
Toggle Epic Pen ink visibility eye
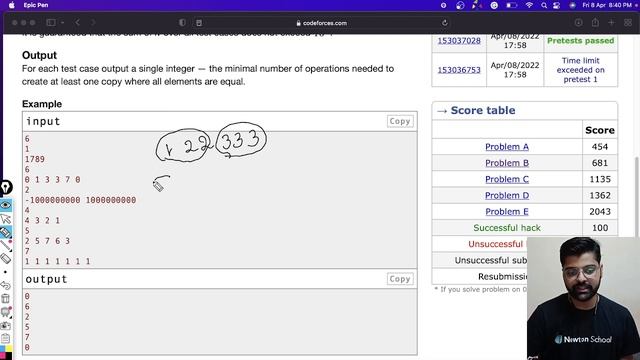pyautogui.click(x=6, y=205)
